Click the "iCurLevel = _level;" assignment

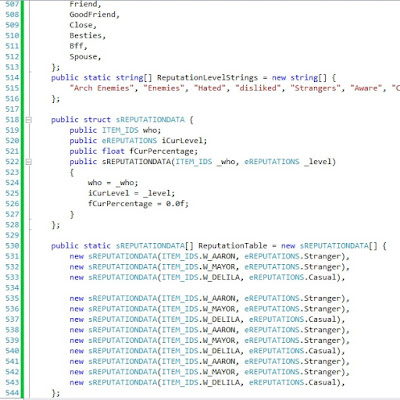(x=131, y=193)
